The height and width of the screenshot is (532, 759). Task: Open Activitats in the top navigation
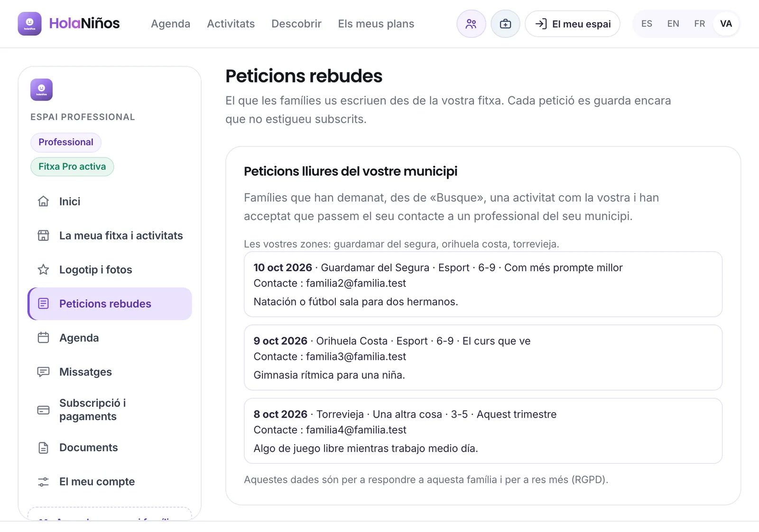[x=231, y=24]
